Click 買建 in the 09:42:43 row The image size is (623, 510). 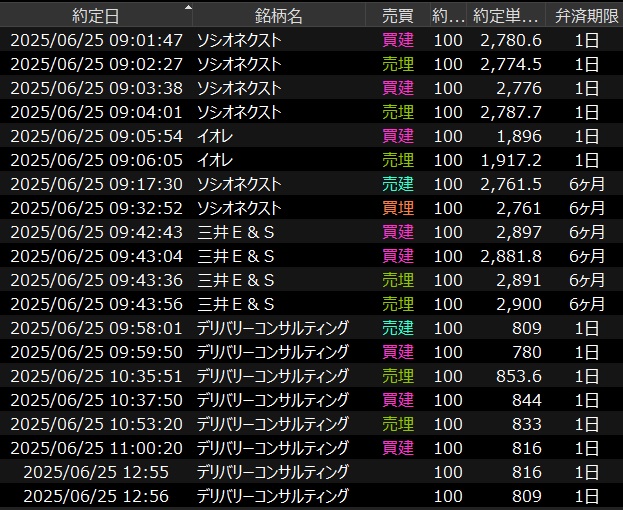(398, 232)
